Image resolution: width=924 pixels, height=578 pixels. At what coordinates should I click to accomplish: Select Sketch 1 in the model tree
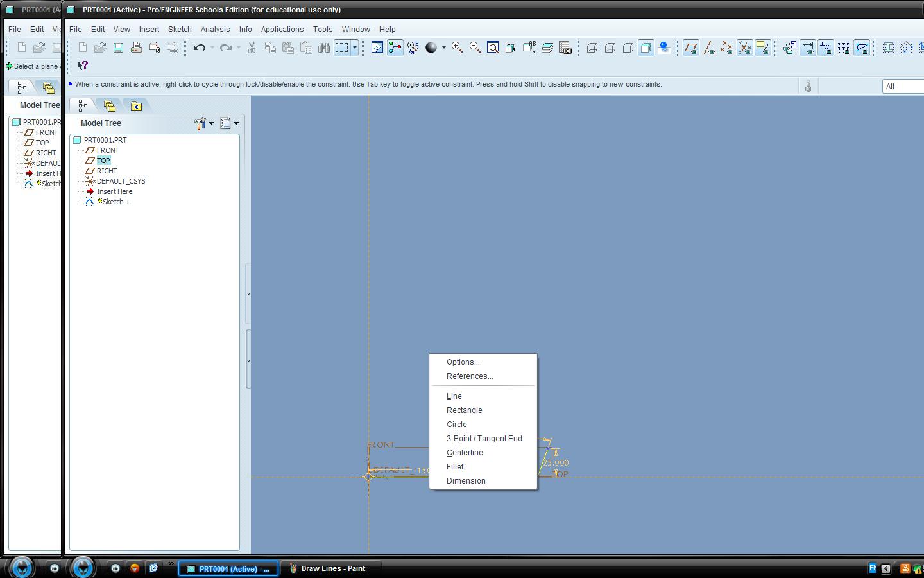116,202
